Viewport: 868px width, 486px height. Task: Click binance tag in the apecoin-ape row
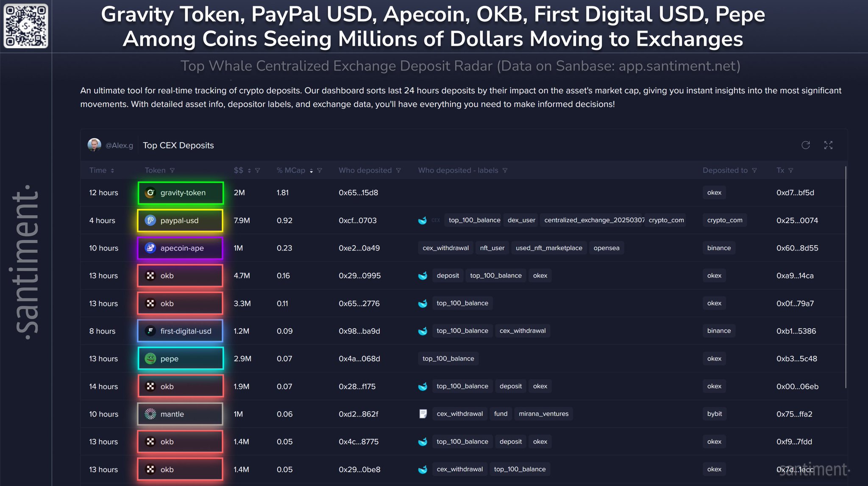pyautogui.click(x=719, y=248)
